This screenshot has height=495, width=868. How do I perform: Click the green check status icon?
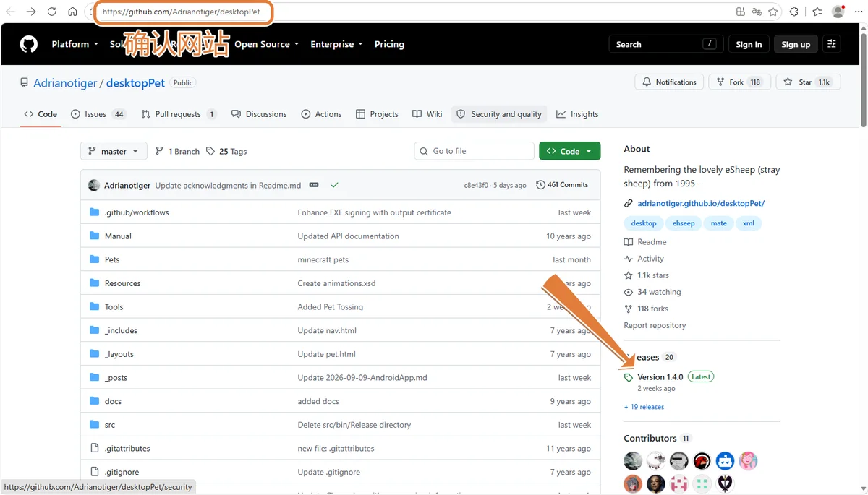(334, 185)
